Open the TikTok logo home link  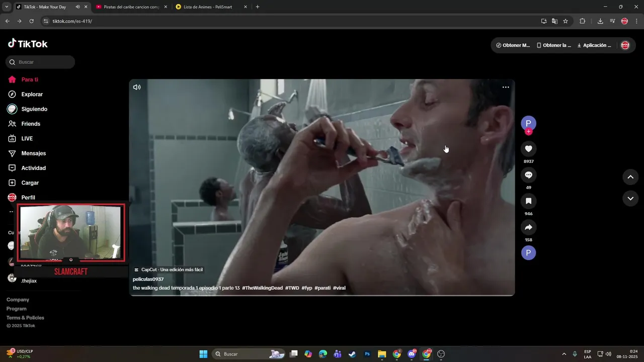coord(28,44)
